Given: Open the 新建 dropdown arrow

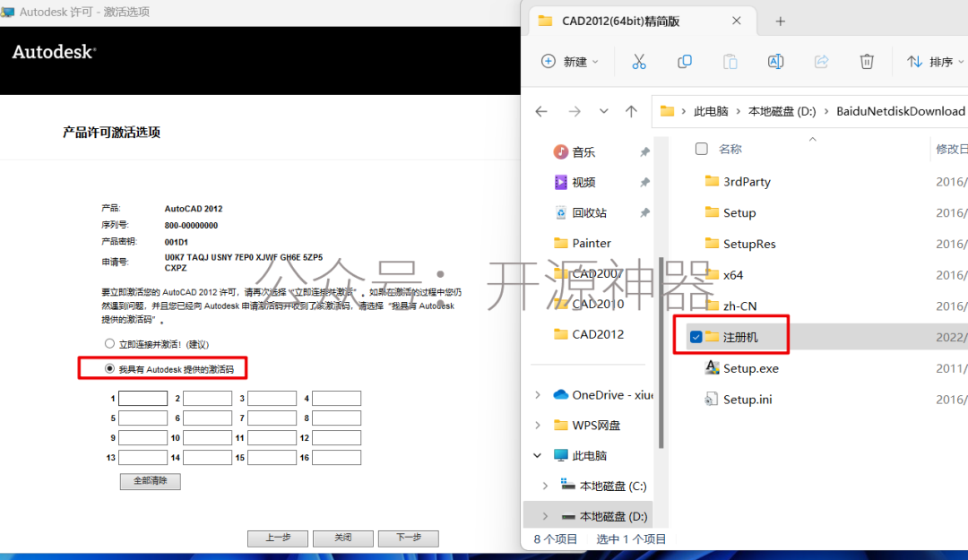Looking at the screenshot, I should click(595, 62).
